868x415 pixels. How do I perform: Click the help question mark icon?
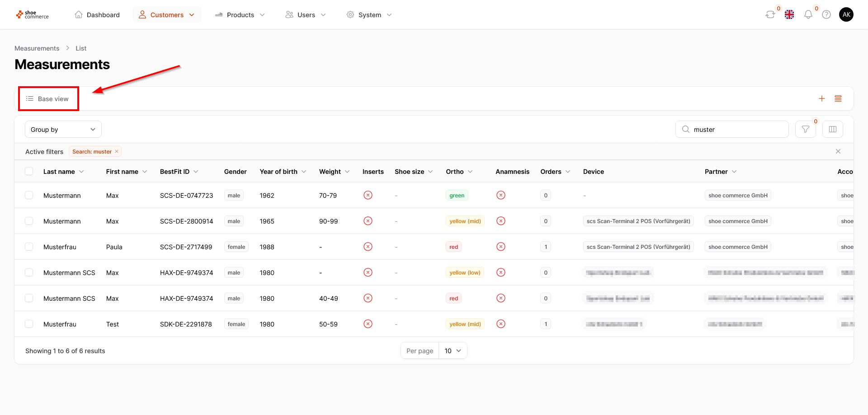point(826,15)
